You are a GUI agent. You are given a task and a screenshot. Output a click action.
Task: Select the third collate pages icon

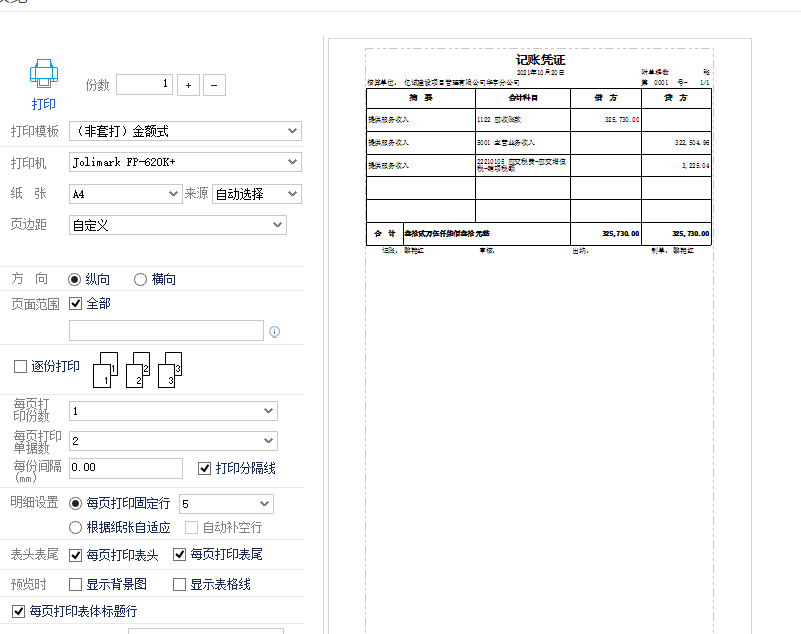(x=170, y=370)
